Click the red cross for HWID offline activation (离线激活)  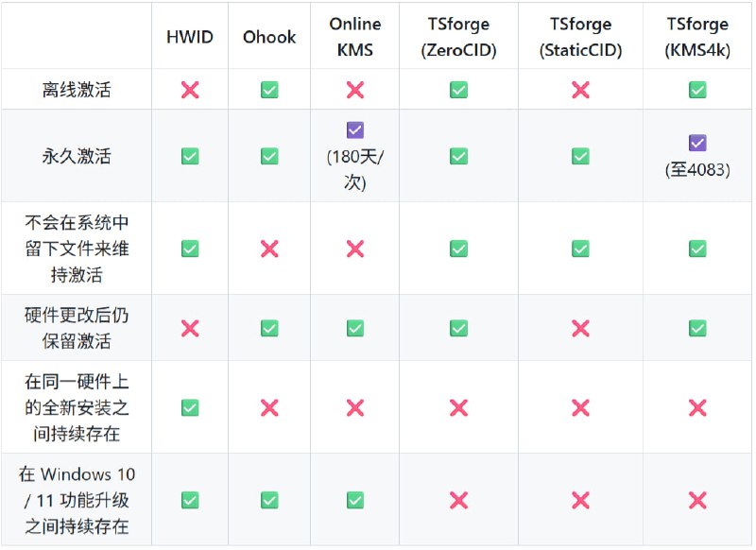click(190, 90)
